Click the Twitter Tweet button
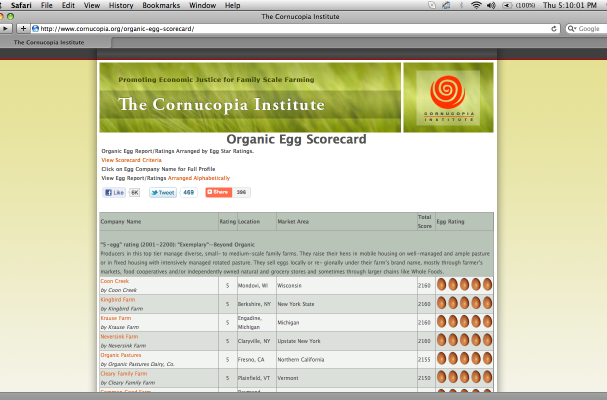Viewport: 607px width, 400px height. [x=163, y=192]
